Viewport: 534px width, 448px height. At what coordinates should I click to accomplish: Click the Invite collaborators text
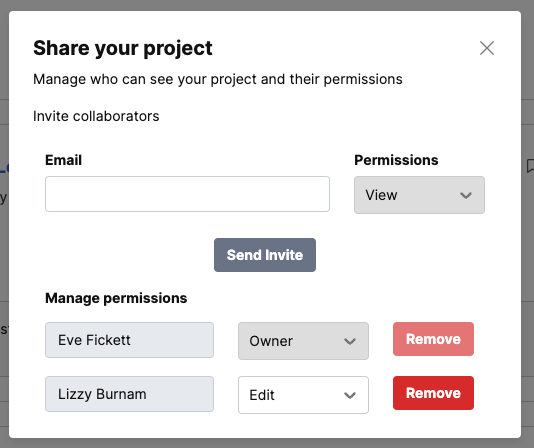click(96, 116)
